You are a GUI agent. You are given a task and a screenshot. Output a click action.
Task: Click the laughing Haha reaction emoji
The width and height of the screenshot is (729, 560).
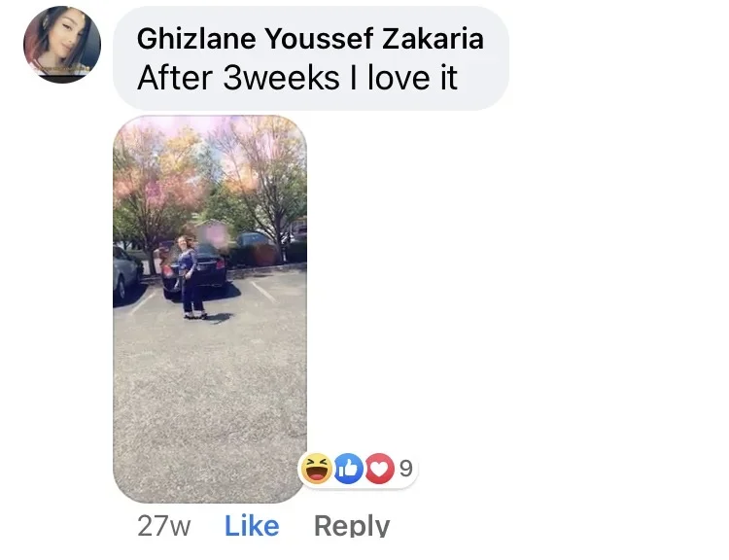317,469
